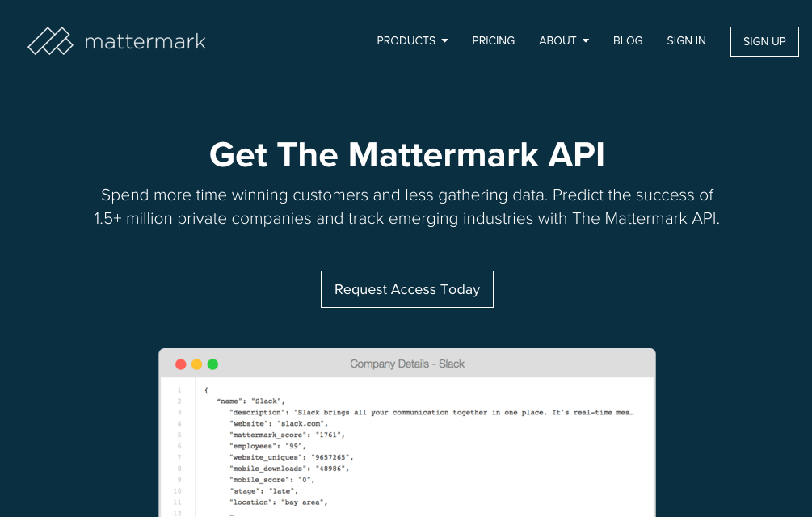This screenshot has height=517, width=812.
Task: Click the SIGN IN link
Action: (686, 40)
